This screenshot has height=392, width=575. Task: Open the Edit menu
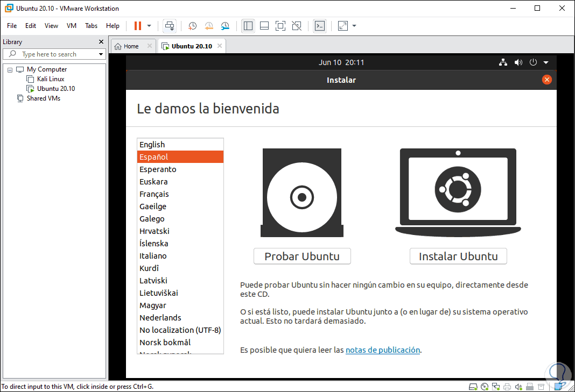[x=31, y=26]
